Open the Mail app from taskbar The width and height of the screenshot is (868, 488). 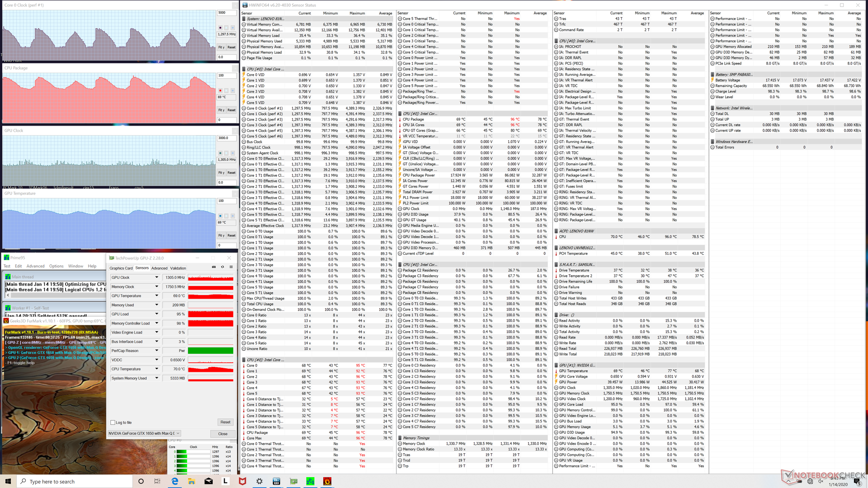click(x=208, y=481)
